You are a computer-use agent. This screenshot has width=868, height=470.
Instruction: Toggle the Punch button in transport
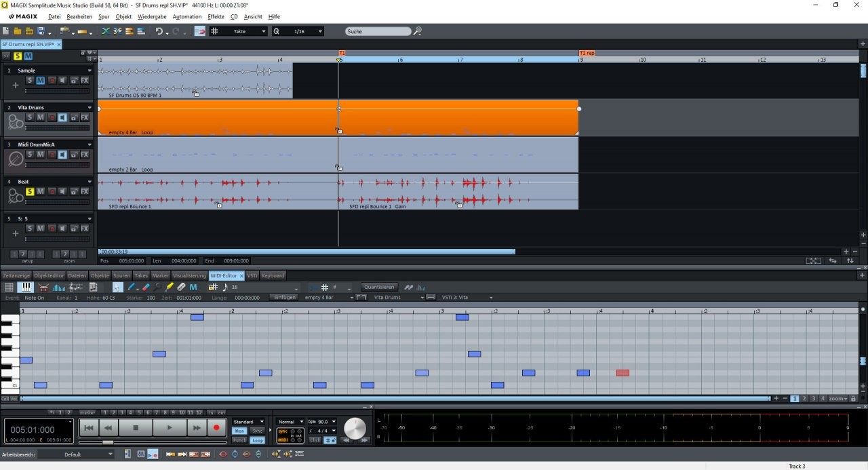coord(239,440)
